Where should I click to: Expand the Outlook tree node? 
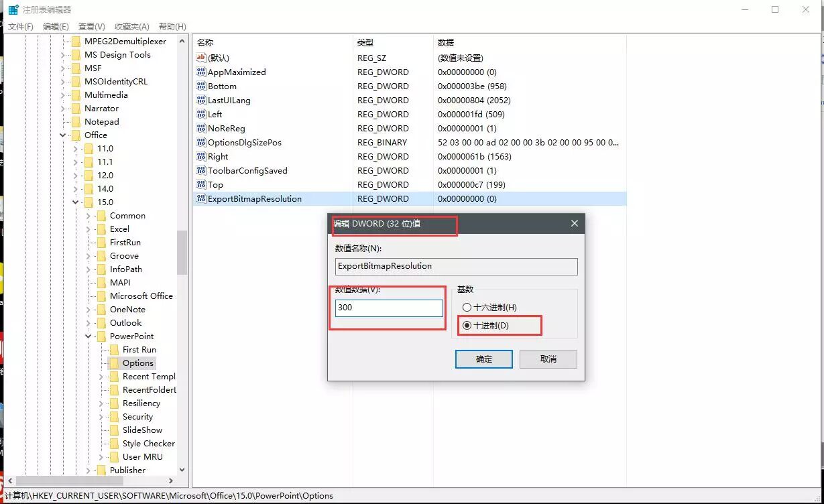pos(89,322)
